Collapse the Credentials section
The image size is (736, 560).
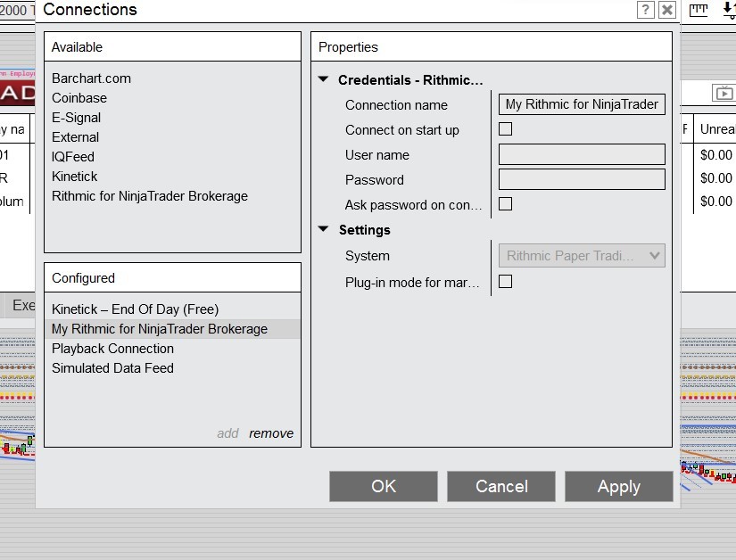tap(324, 79)
